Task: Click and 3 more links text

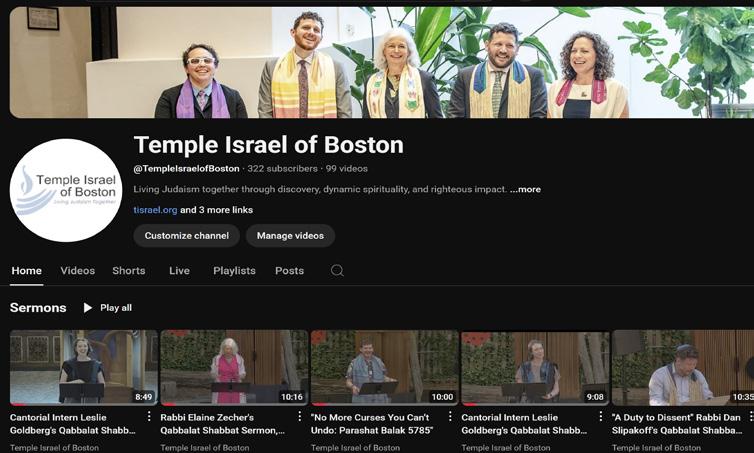Action: tap(216, 210)
